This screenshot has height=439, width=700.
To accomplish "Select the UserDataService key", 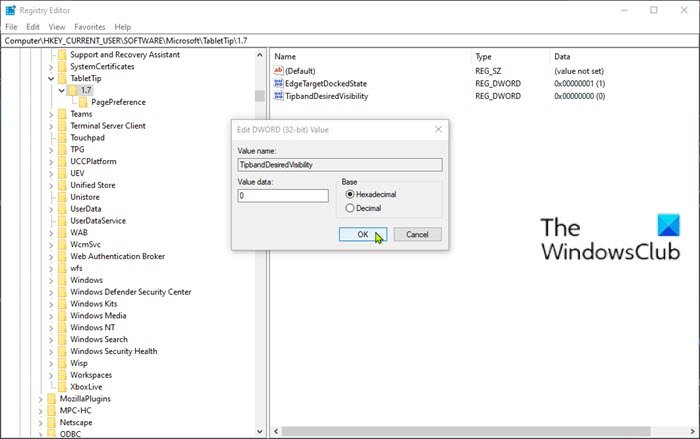I will point(98,221).
